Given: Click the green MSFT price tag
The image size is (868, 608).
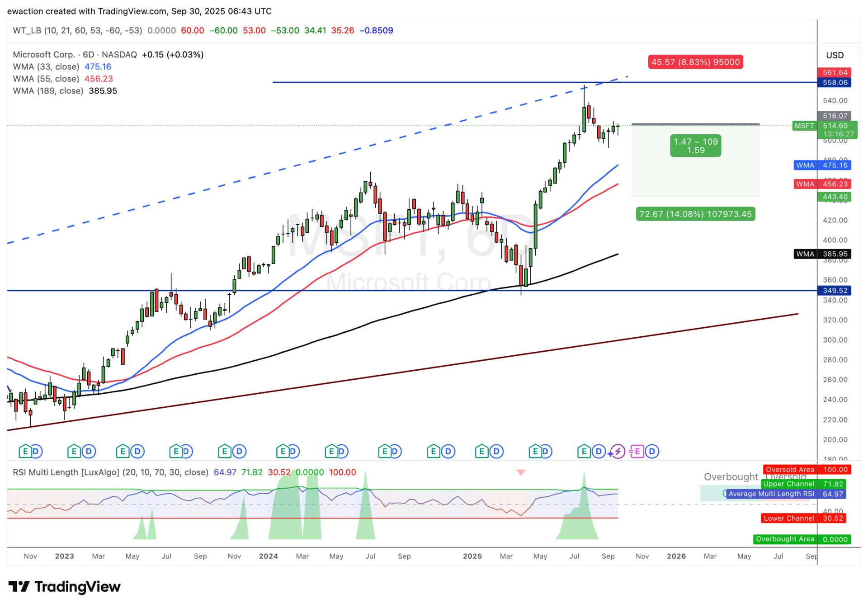Looking at the screenshot, I should (804, 126).
